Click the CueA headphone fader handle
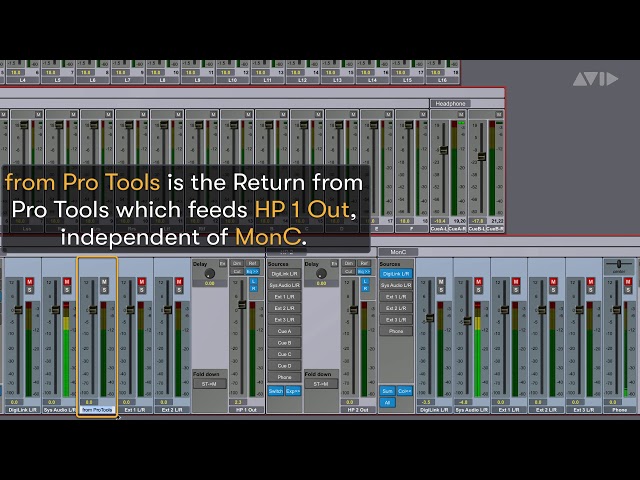 tap(444, 150)
